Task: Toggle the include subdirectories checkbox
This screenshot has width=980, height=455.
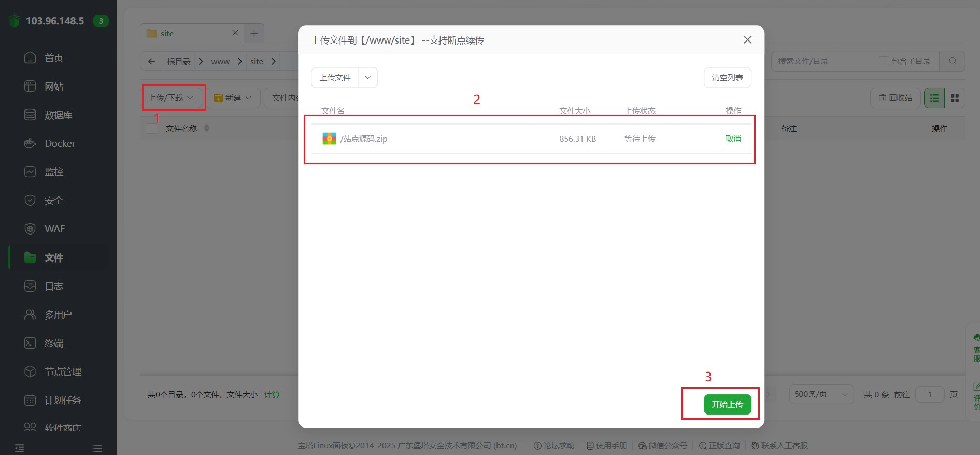Action: (x=884, y=61)
